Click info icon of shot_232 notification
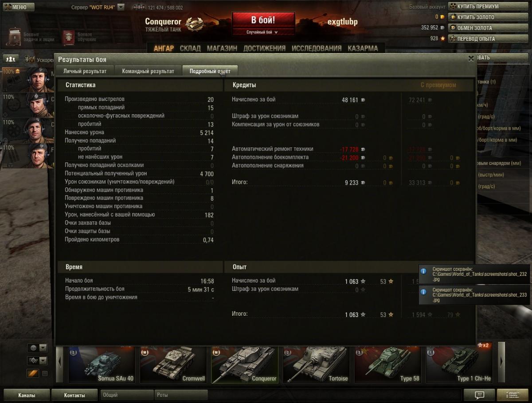This screenshot has width=532, height=403. point(424,271)
